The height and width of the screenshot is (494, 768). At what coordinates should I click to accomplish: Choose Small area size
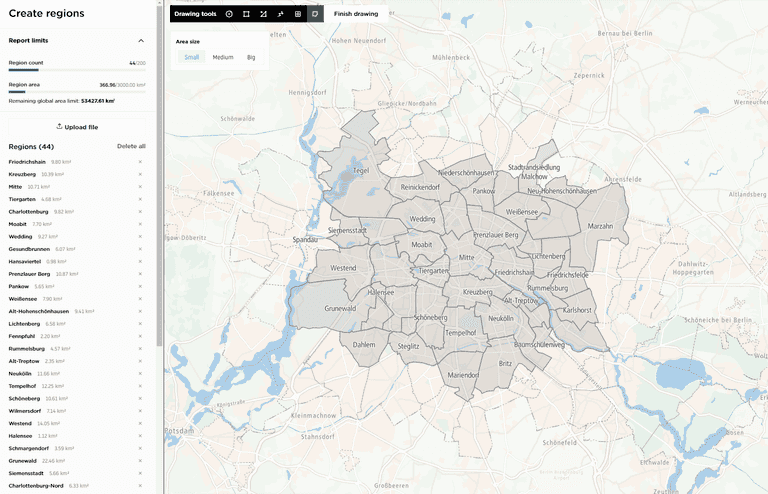191,57
